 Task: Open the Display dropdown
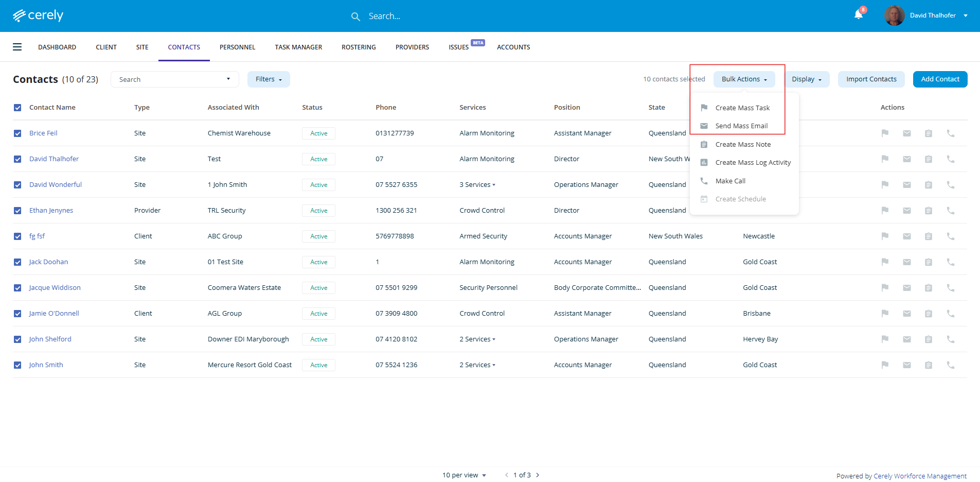point(806,79)
